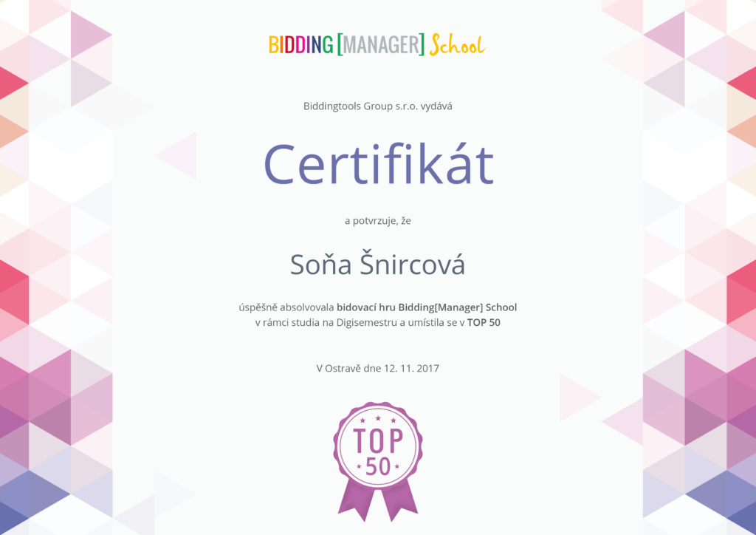Click the name Soňa Šnircová
Screen dimensions: 756x535
click(x=377, y=265)
